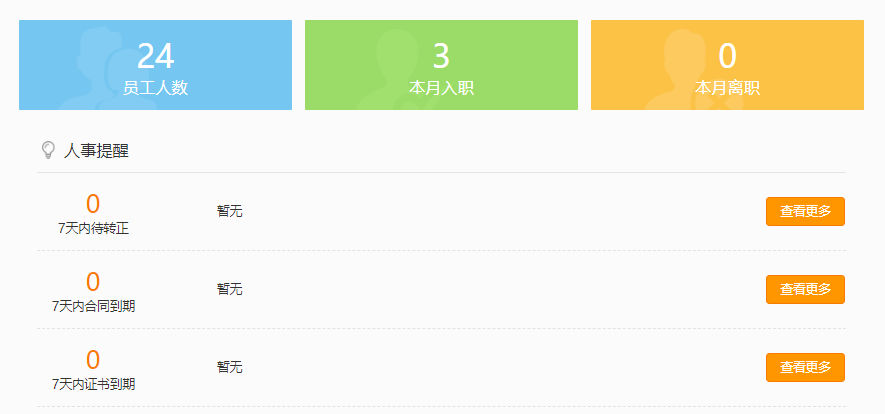This screenshot has height=414, width=885.
Task: Click the orange 0 above 7天内待转正
Action: (x=93, y=204)
